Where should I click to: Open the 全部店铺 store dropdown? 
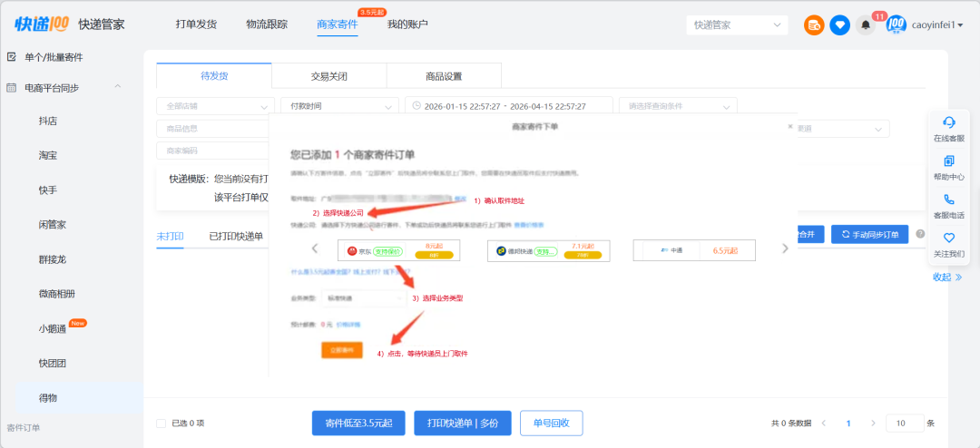[x=215, y=106]
